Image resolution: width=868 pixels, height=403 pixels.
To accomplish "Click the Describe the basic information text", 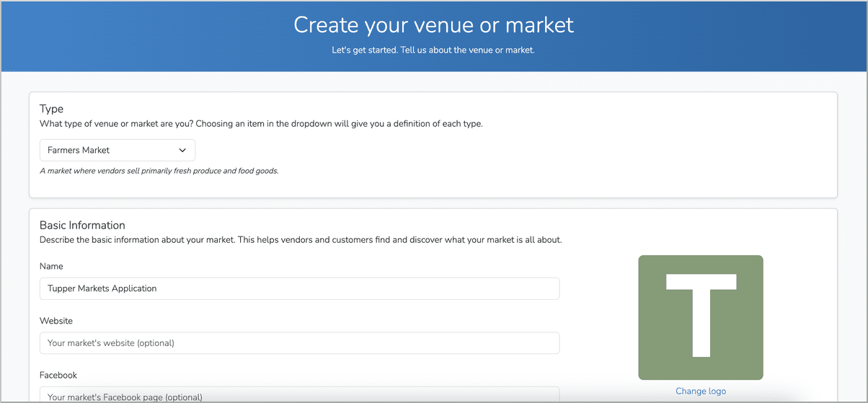I will pos(300,239).
